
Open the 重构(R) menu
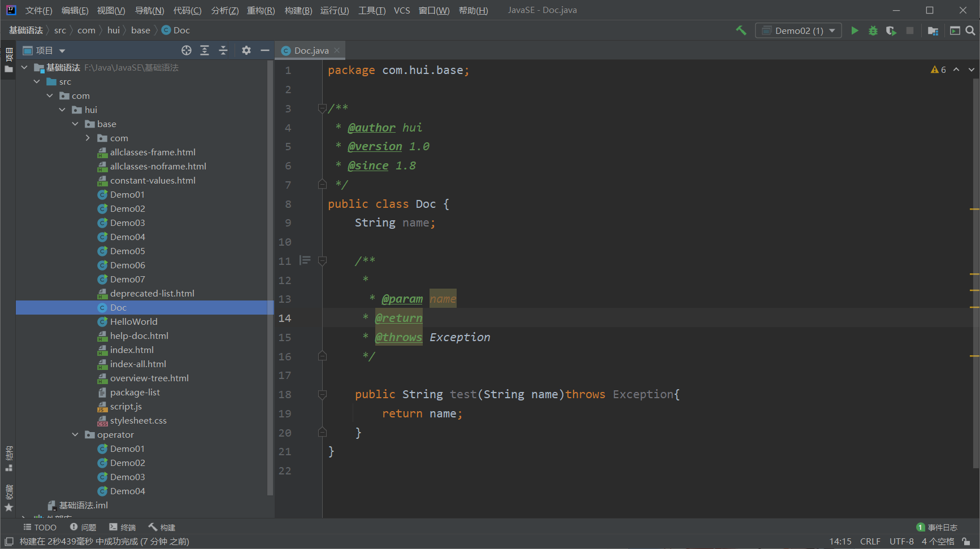click(261, 10)
